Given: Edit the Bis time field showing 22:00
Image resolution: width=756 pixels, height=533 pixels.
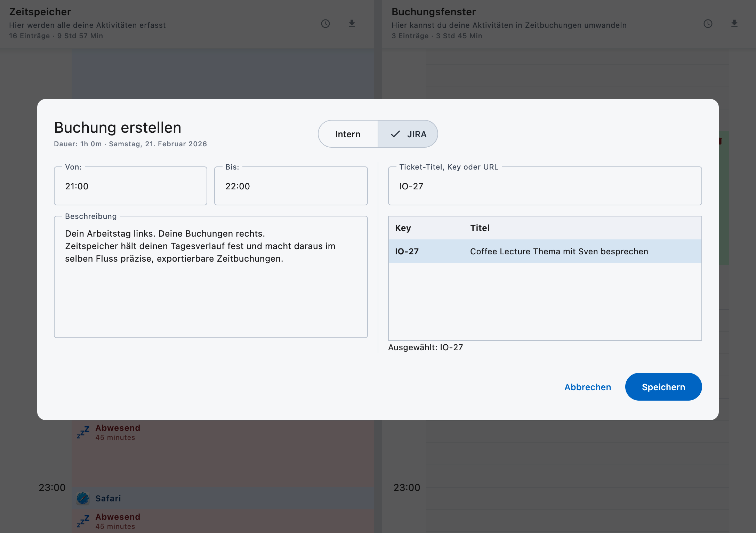Looking at the screenshot, I should coord(291,186).
